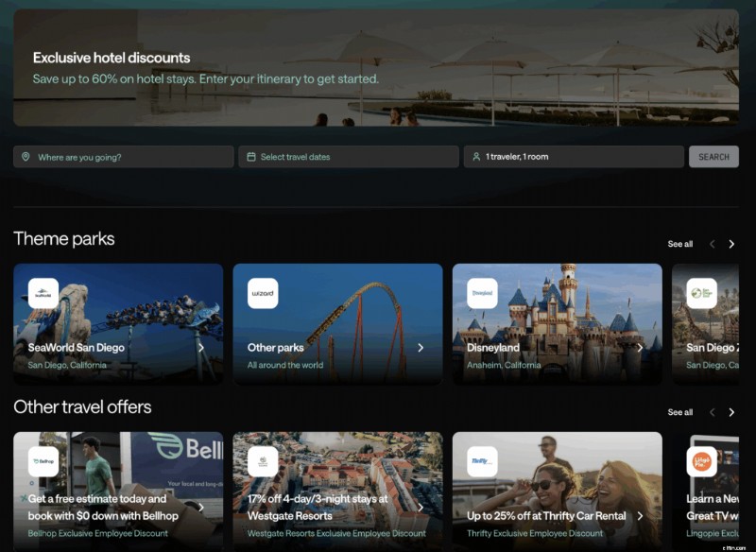This screenshot has height=552, width=756.
Task: Open the Exclusive hotel discounts banner
Action: point(376,67)
